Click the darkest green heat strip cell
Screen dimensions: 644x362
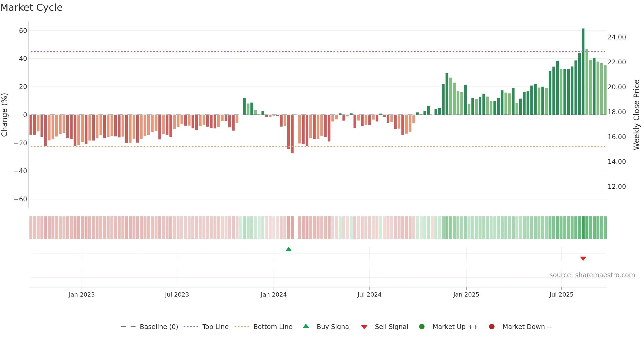click(x=583, y=228)
